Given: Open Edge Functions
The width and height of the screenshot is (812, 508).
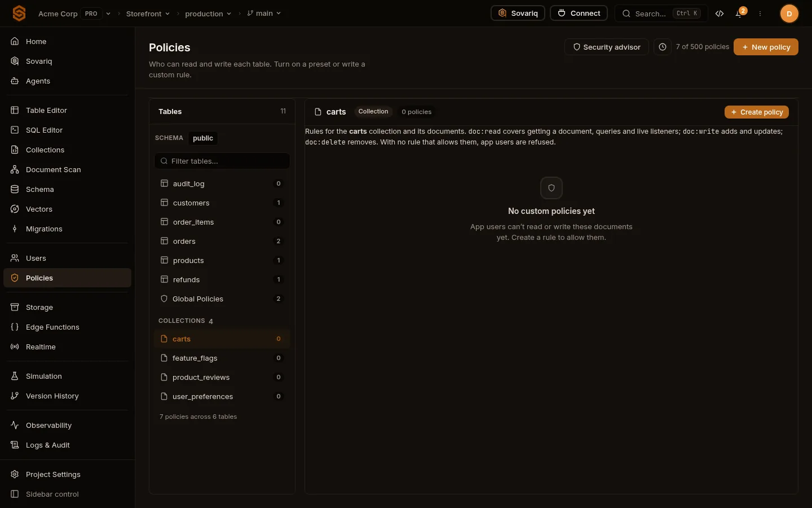Looking at the screenshot, I should point(67,327).
